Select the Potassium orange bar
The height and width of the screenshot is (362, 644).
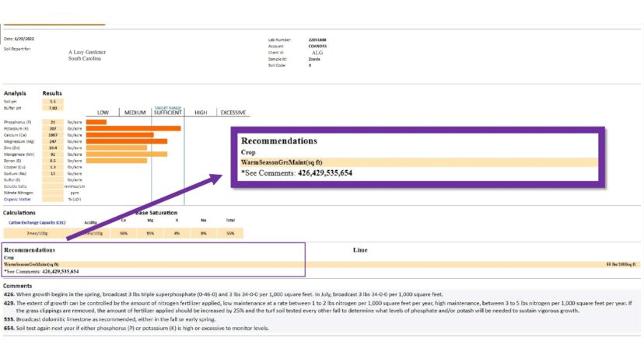point(134,128)
